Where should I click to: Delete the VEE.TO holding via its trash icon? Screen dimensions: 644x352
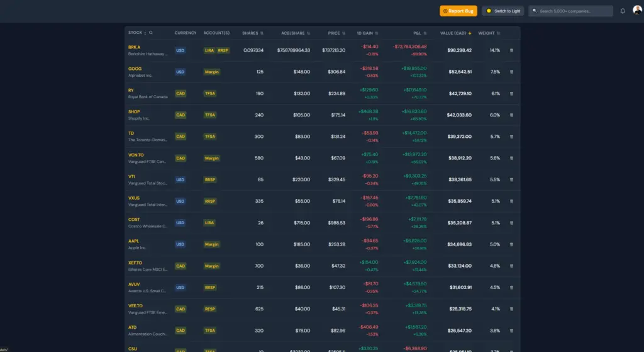click(x=511, y=309)
